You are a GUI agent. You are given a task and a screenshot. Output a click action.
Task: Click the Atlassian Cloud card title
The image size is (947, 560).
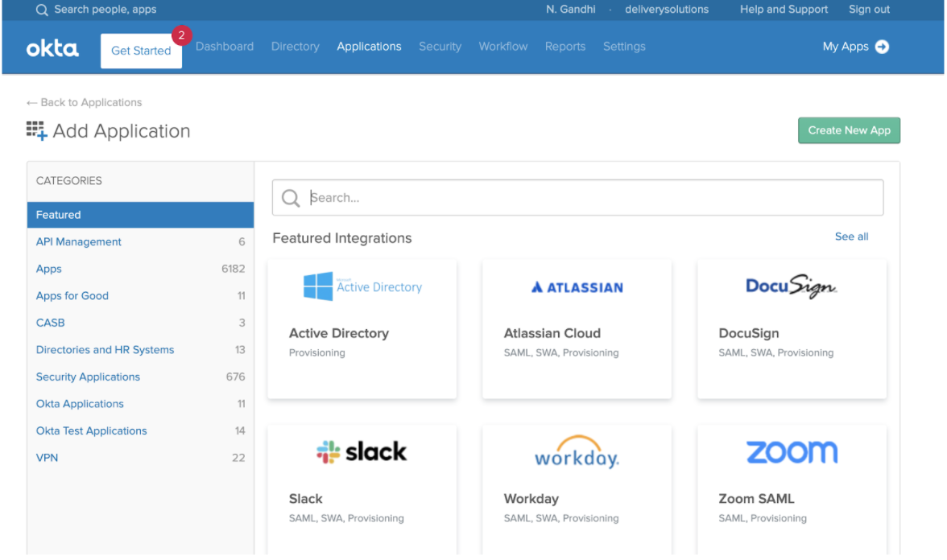tap(552, 333)
